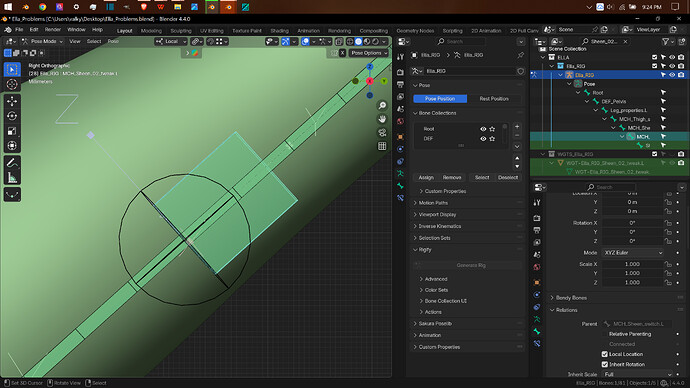
Task: Switch to the Animation workspace tab
Action: (x=308, y=31)
